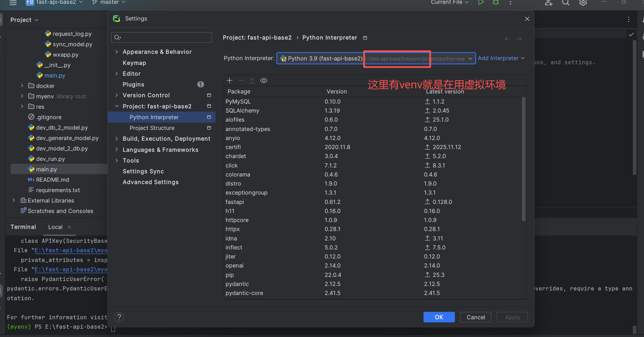Click the first E:\fast-api-base2 terminal file link
Image resolution: width=644 pixels, height=337 pixels.
click(71, 250)
